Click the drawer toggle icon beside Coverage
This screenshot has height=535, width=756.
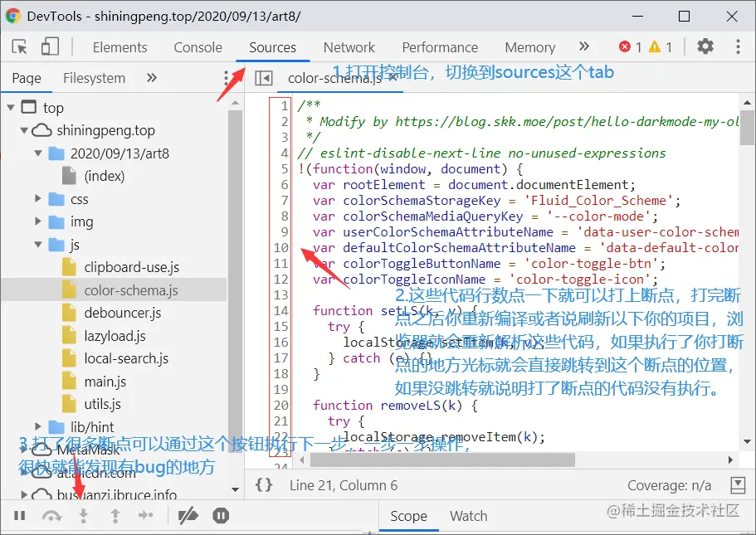click(738, 485)
